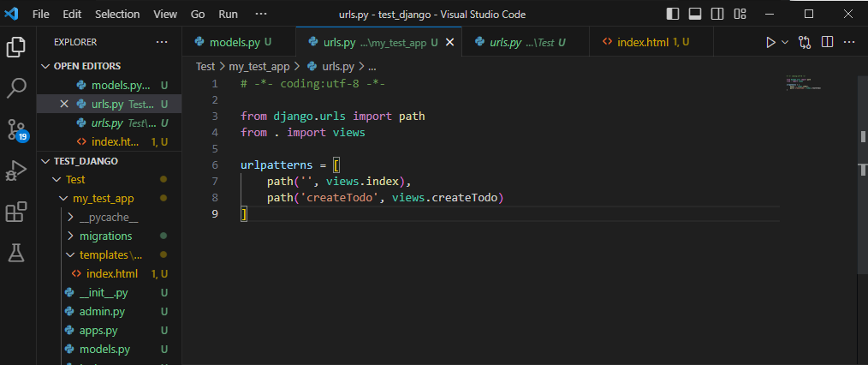868x365 pixels.
Task: Click the VS Code logo icon
Action: [11, 14]
